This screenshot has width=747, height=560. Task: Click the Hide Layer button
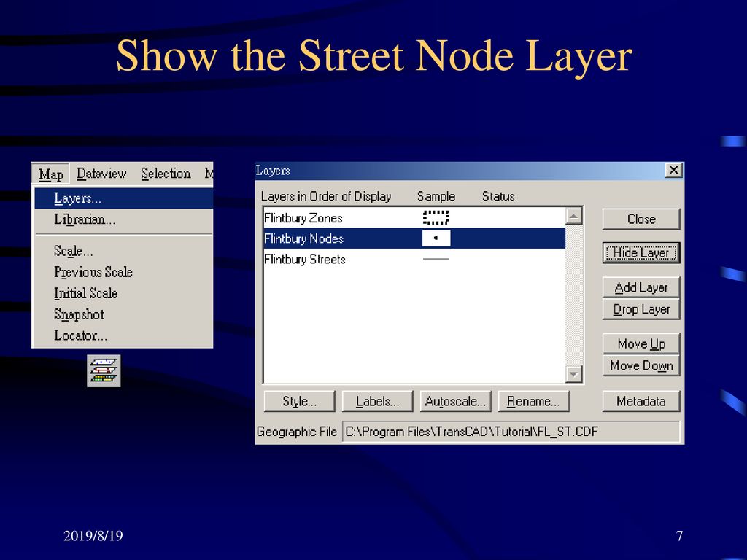coord(641,253)
